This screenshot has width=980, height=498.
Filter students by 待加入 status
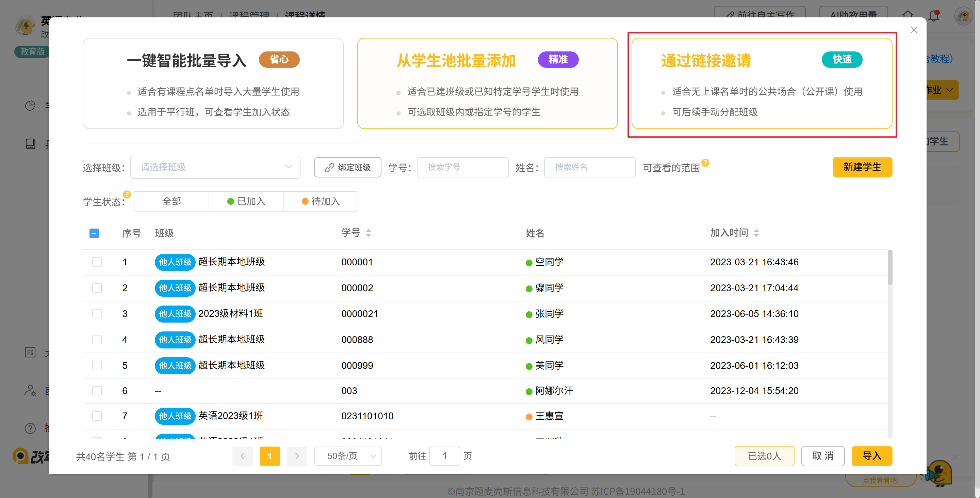point(321,201)
